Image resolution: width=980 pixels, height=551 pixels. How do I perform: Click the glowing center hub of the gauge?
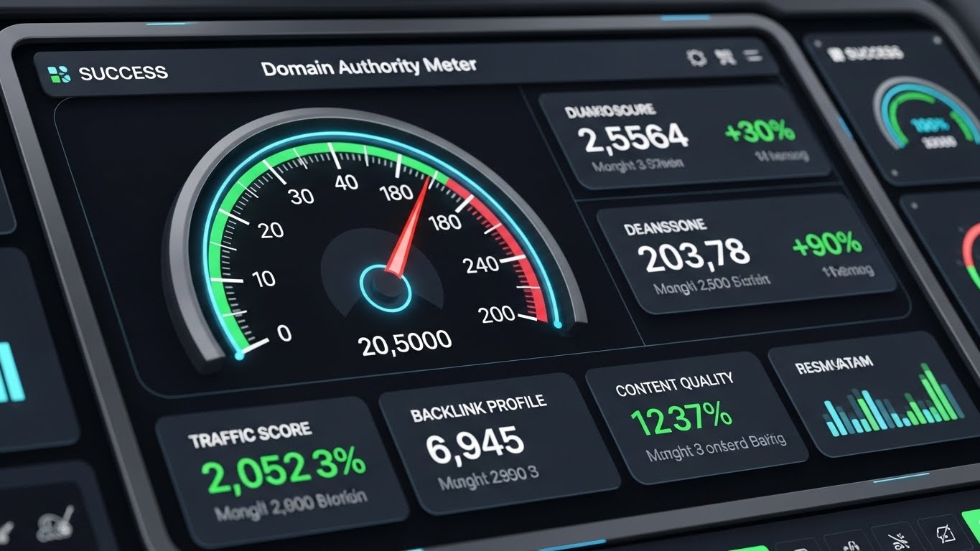[x=385, y=286]
